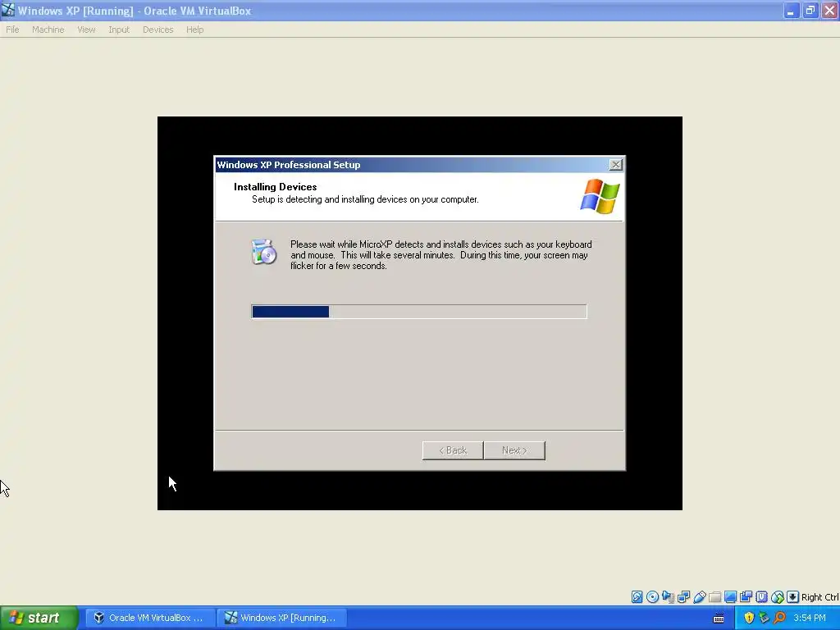Click the Windows flag logo in Setup
Image resolution: width=840 pixels, height=630 pixels.
[x=600, y=196]
